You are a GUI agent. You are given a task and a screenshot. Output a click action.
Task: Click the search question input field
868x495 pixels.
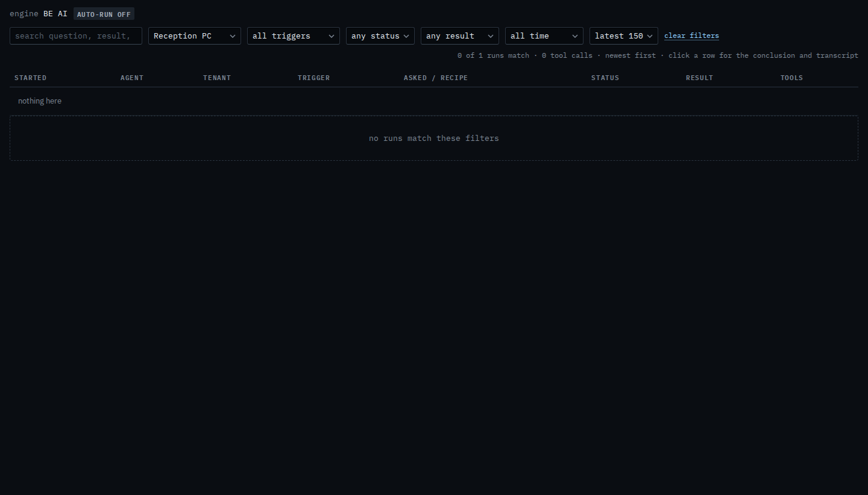click(76, 36)
